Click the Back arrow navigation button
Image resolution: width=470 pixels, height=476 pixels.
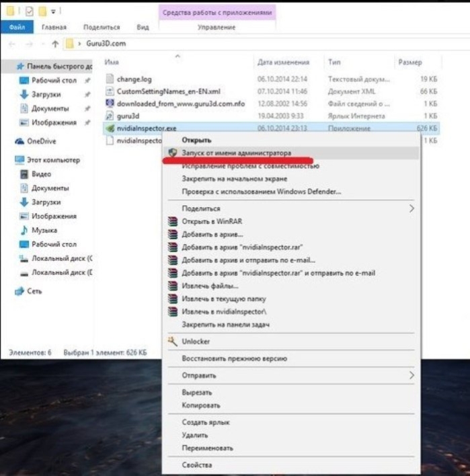pyautogui.click(x=12, y=44)
